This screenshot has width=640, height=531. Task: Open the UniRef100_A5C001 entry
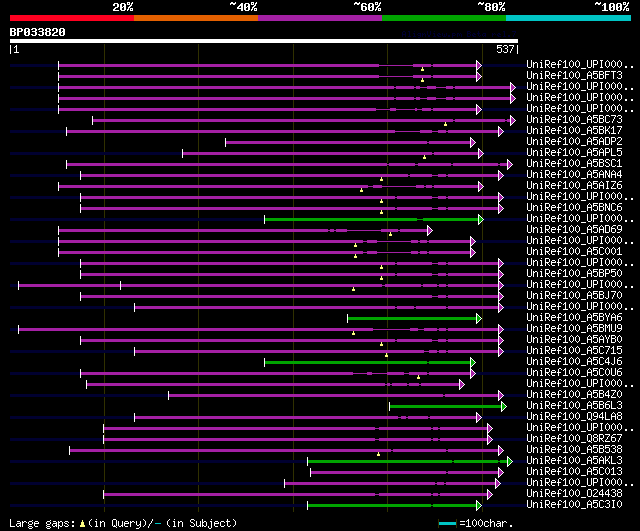(574, 252)
